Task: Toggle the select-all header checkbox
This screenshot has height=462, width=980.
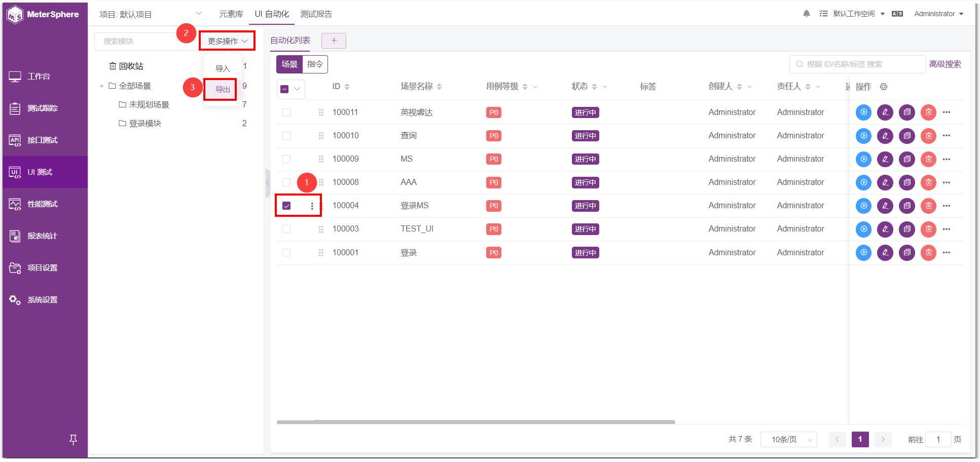Action: point(284,89)
